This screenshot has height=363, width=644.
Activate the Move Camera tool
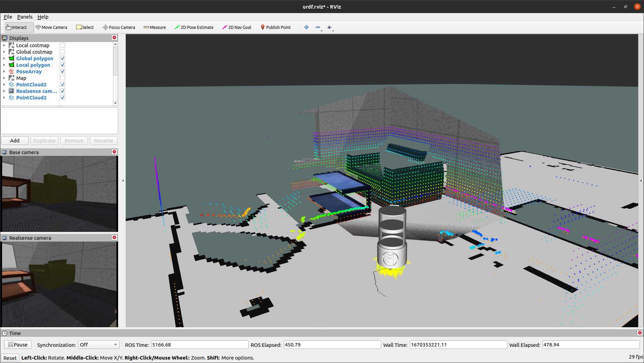pyautogui.click(x=51, y=27)
